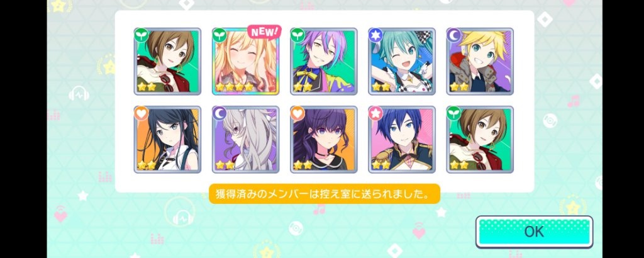Viewport: 644px width, 258px height.
Task: Select the winking teal-haired girl card
Action: (402, 61)
